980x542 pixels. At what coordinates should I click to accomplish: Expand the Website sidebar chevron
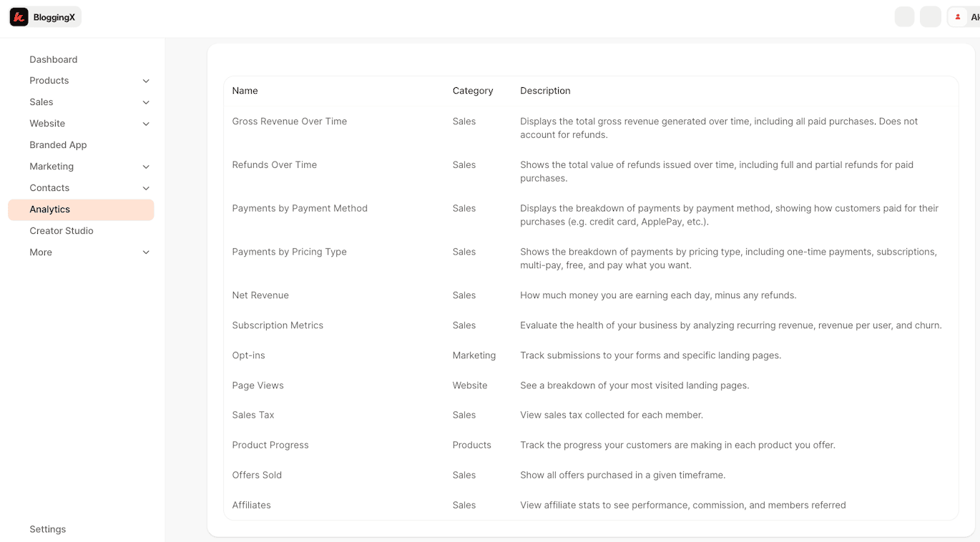pyautogui.click(x=146, y=124)
